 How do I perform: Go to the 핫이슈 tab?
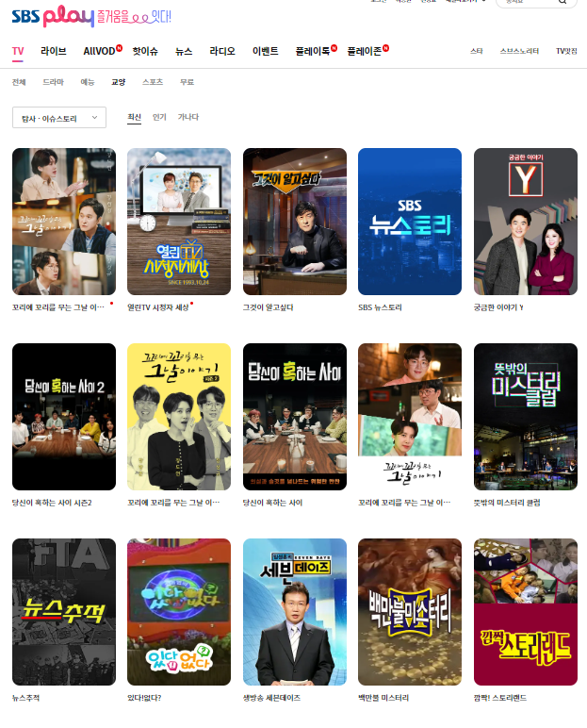click(145, 51)
